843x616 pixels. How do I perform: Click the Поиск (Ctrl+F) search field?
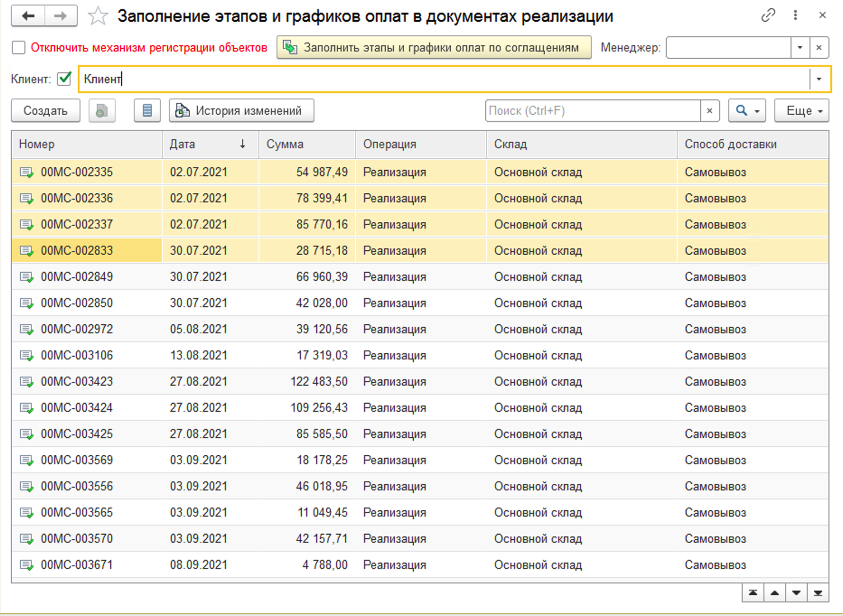[x=593, y=111]
